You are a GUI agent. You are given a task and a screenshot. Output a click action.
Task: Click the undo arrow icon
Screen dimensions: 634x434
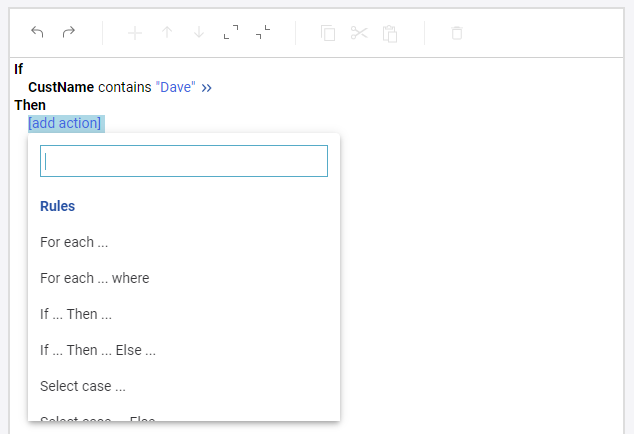point(37,33)
